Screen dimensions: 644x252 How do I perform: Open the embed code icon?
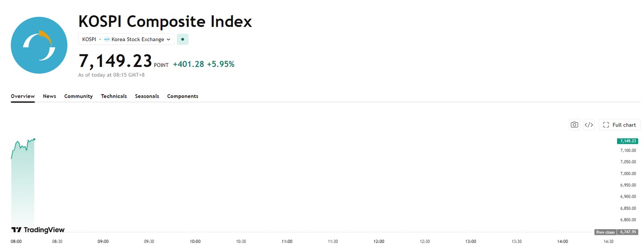click(x=589, y=125)
